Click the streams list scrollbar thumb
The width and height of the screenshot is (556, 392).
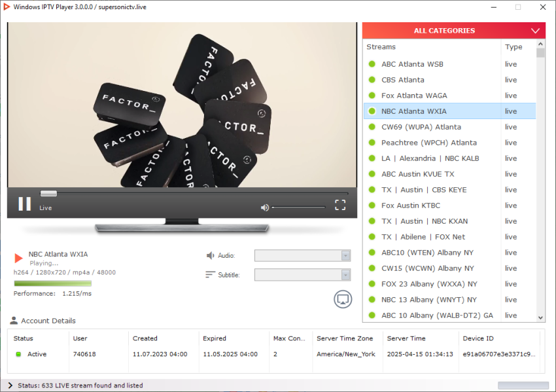click(x=540, y=53)
